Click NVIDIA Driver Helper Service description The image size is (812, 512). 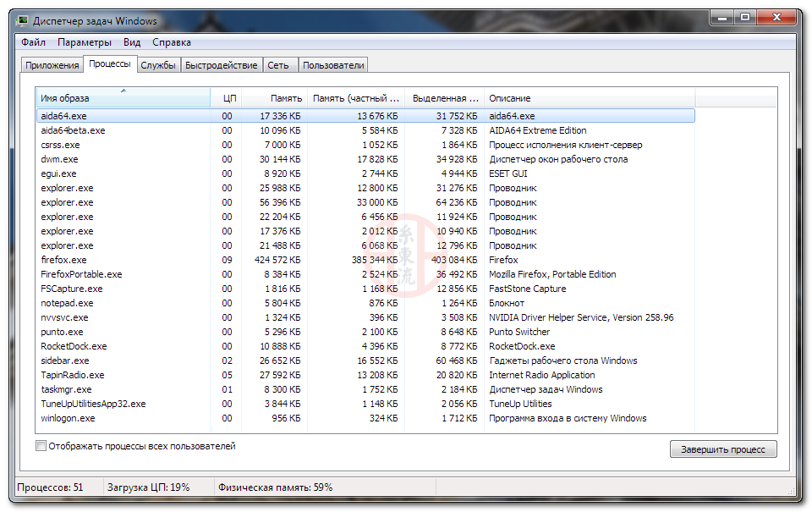click(x=581, y=317)
